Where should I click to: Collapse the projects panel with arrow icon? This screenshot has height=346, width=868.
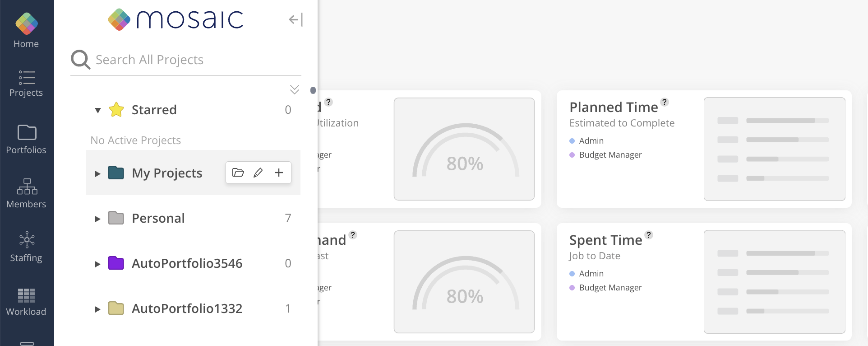[x=295, y=19]
